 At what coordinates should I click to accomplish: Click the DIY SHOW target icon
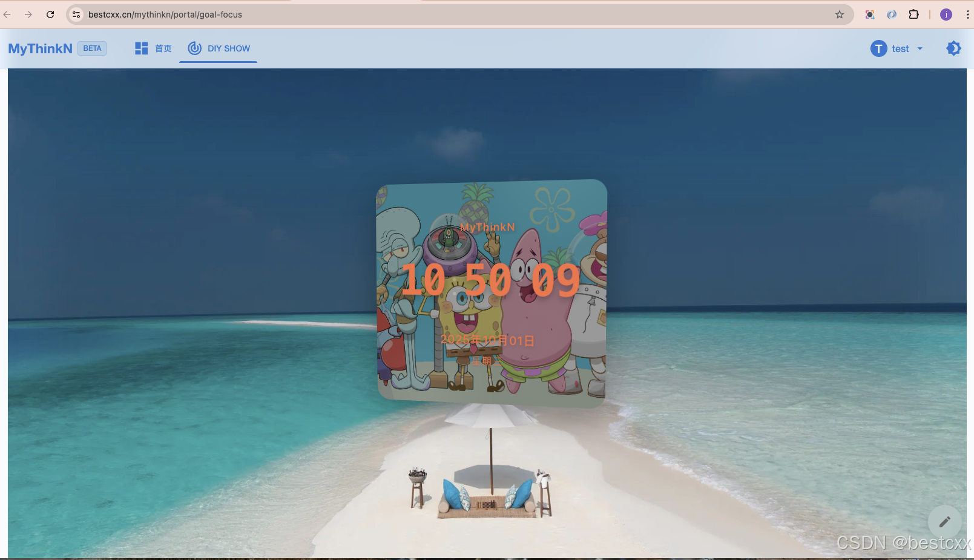tap(194, 48)
